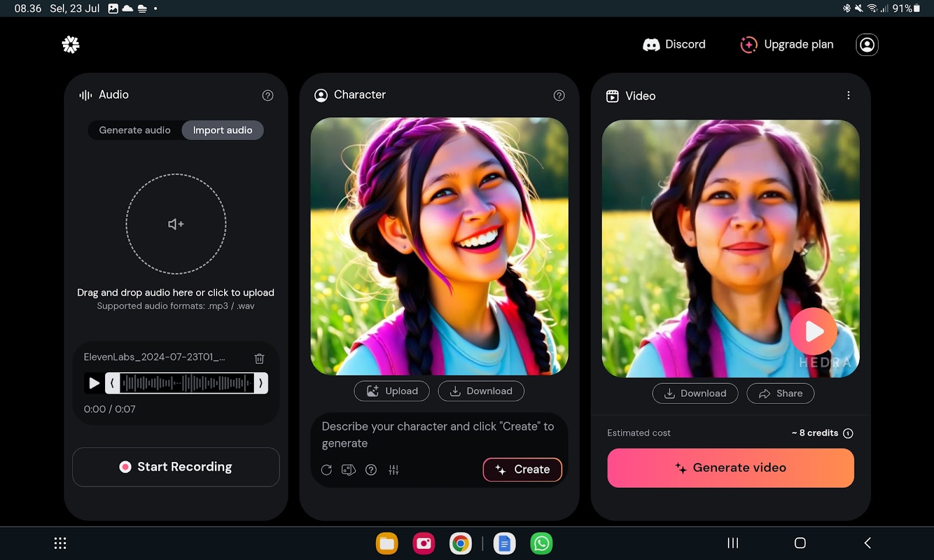The image size is (934, 560).
Task: Open the Video panel three-dot menu
Action: point(848,95)
